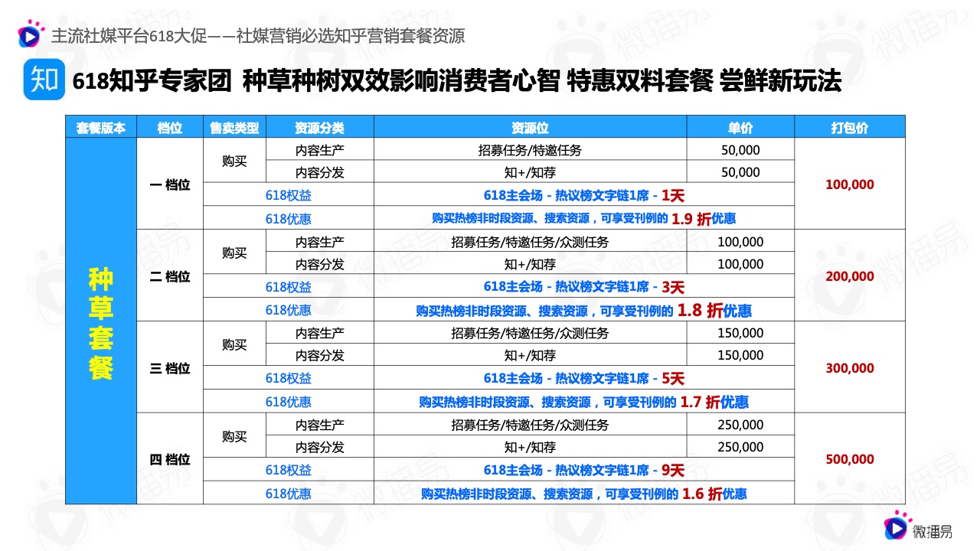Click the 招募任务/特邀任务 cell without 众测任务
Image resolution: width=980 pixels, height=551 pixels.
tap(530, 150)
